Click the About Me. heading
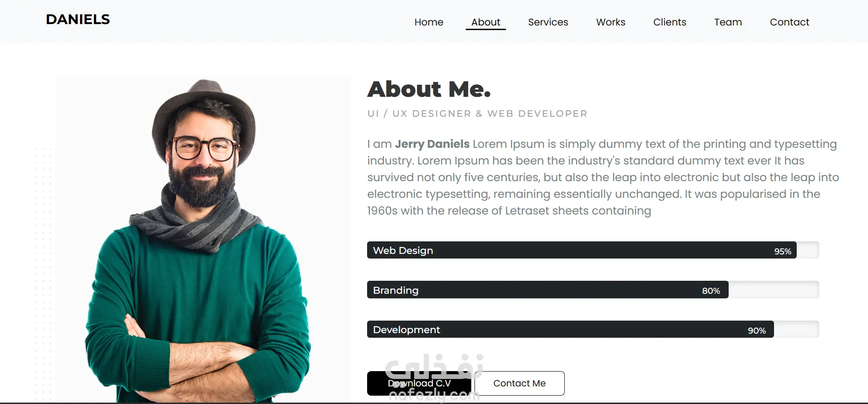 click(429, 89)
